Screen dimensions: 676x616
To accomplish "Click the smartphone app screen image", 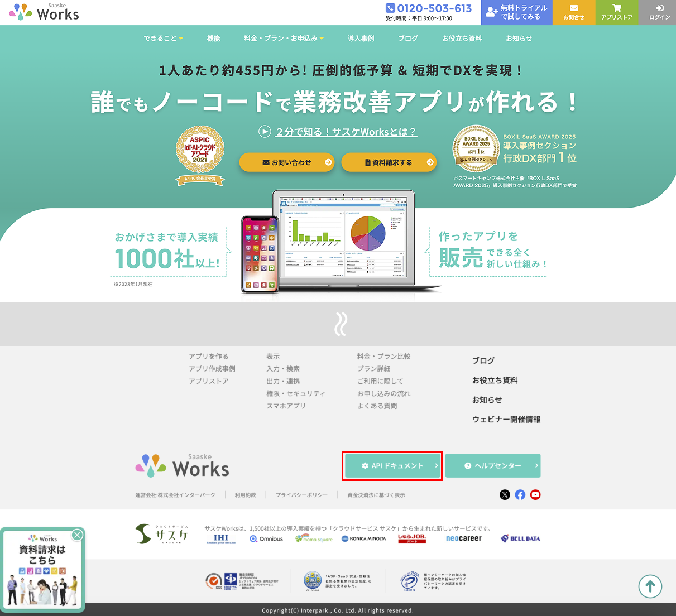I will point(260,254).
